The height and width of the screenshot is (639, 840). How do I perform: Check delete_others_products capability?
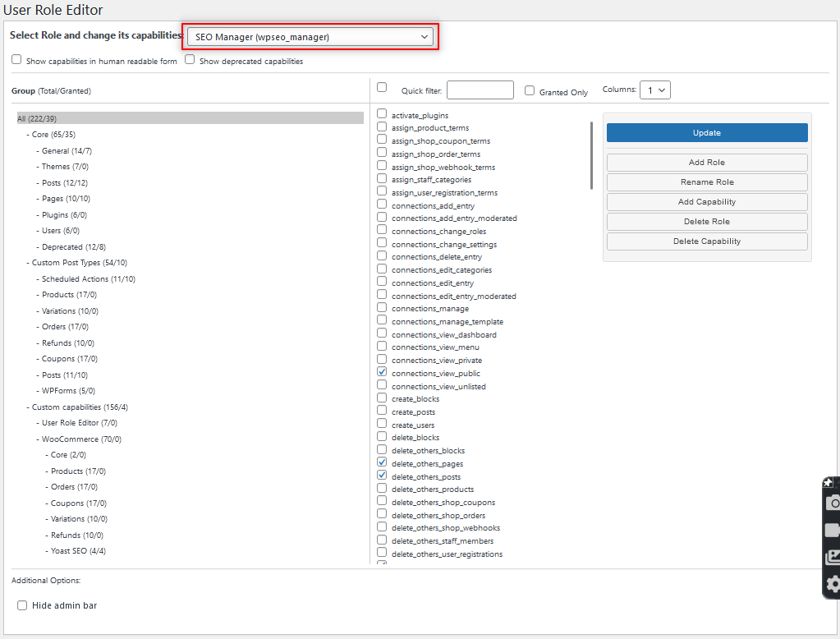coord(382,488)
